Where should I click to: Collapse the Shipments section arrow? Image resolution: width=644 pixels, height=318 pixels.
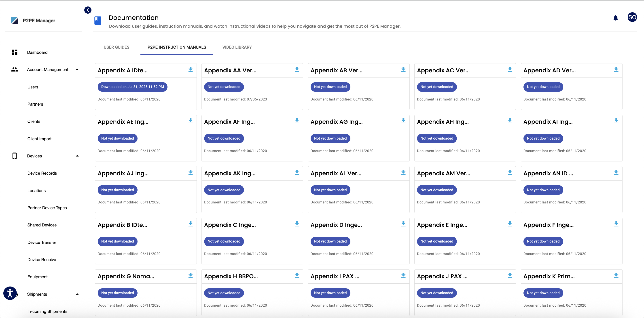pos(77,294)
